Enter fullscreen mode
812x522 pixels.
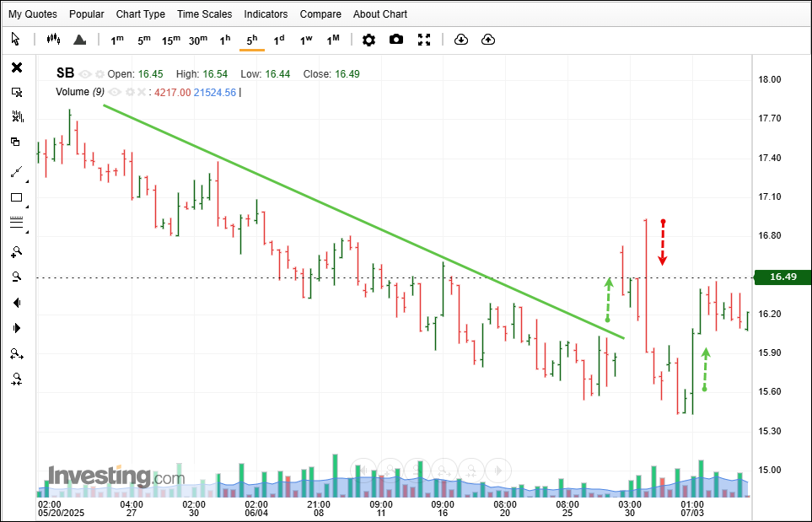[424, 40]
